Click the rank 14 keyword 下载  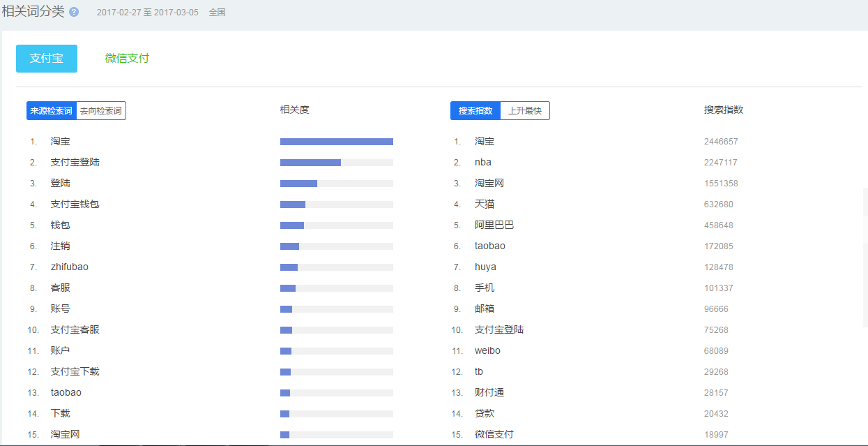click(x=61, y=414)
